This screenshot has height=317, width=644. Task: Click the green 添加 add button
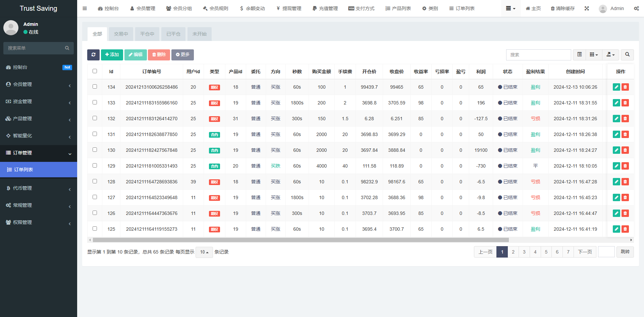click(x=112, y=55)
